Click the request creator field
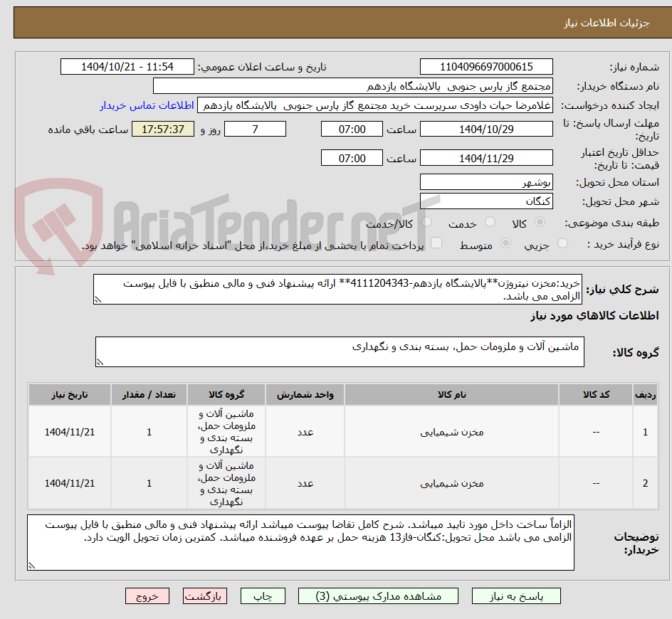 pos(375,105)
